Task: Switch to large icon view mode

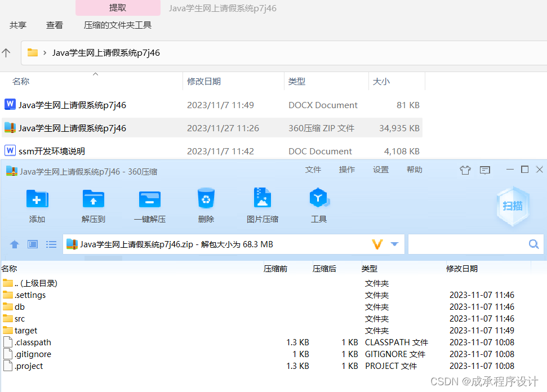Action: [32, 244]
